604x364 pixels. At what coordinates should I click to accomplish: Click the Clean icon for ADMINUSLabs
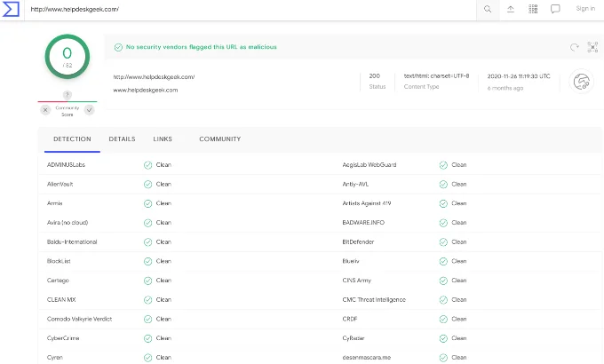coord(148,165)
